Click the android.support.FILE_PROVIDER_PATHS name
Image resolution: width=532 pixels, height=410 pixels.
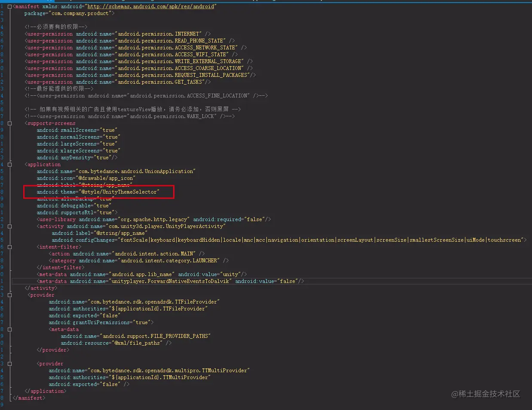point(155,336)
